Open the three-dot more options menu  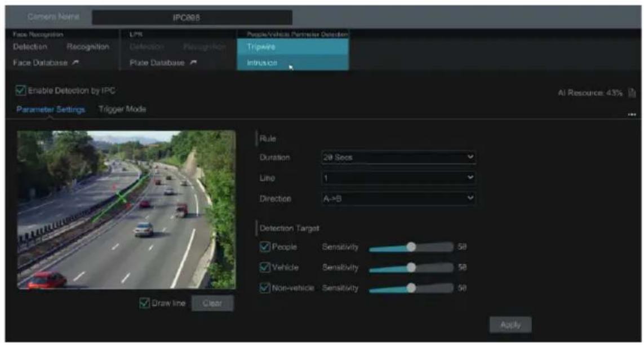click(x=632, y=115)
